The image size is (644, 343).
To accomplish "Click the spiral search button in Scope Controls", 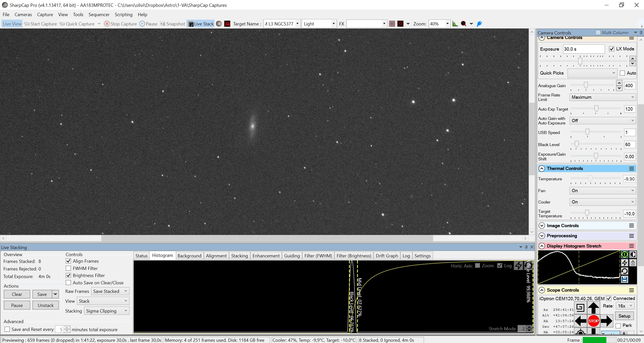I will pos(580,308).
